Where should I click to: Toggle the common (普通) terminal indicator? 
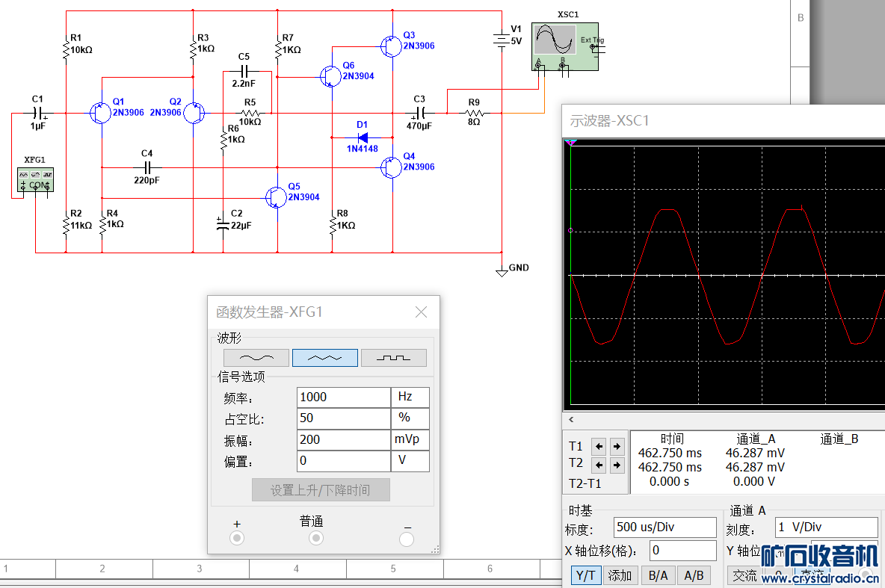(x=316, y=538)
